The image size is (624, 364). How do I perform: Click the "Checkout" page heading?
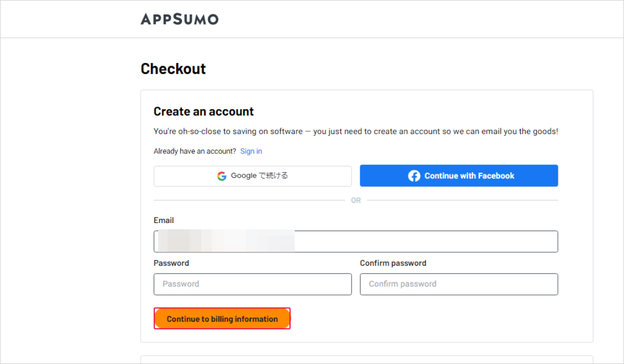coord(173,68)
